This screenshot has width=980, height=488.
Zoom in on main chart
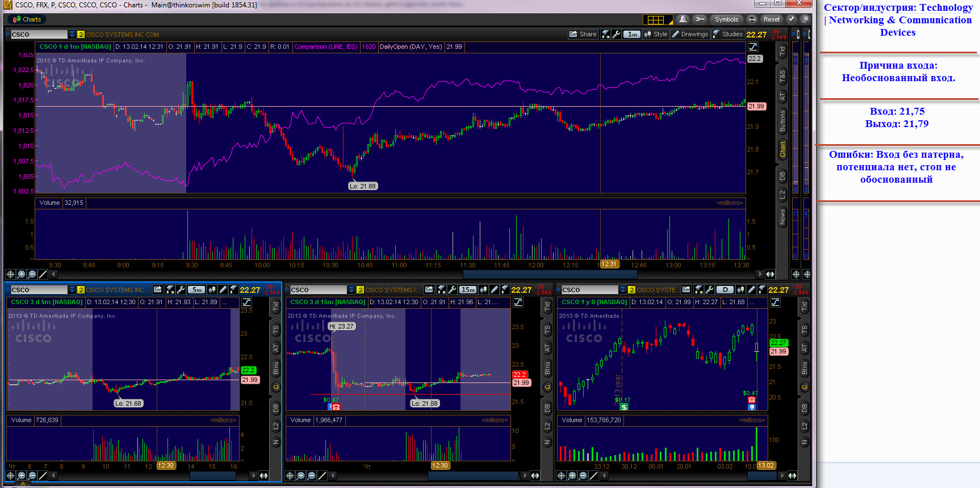(x=21, y=274)
